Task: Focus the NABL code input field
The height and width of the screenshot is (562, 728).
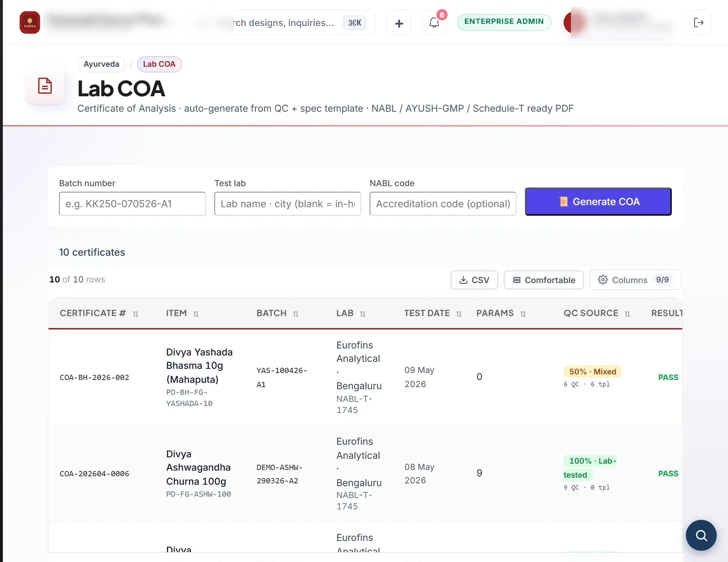Action: click(443, 204)
